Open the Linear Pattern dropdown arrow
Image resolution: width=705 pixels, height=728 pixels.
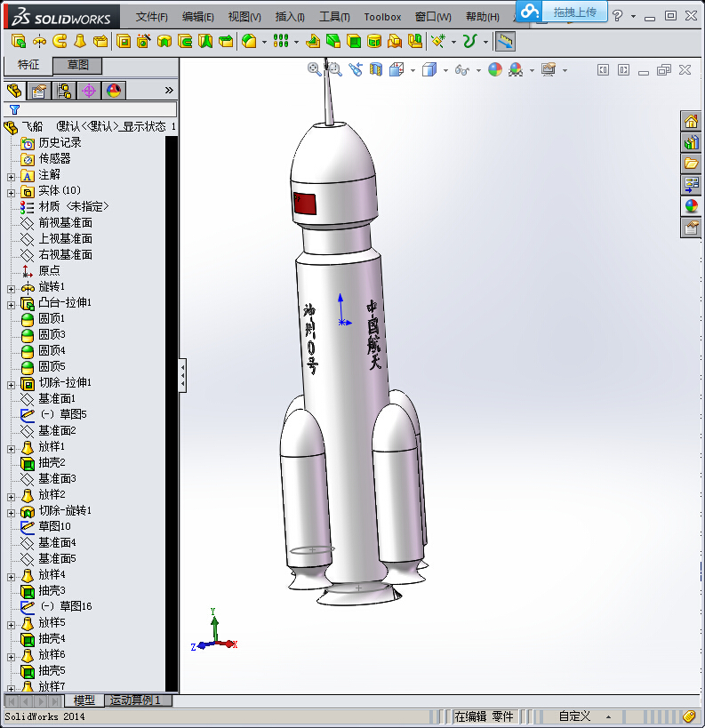[x=297, y=42]
